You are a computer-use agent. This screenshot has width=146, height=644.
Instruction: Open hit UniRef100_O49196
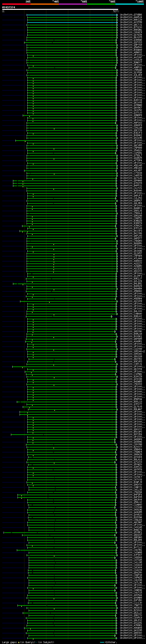pyautogui.click(x=131, y=510)
